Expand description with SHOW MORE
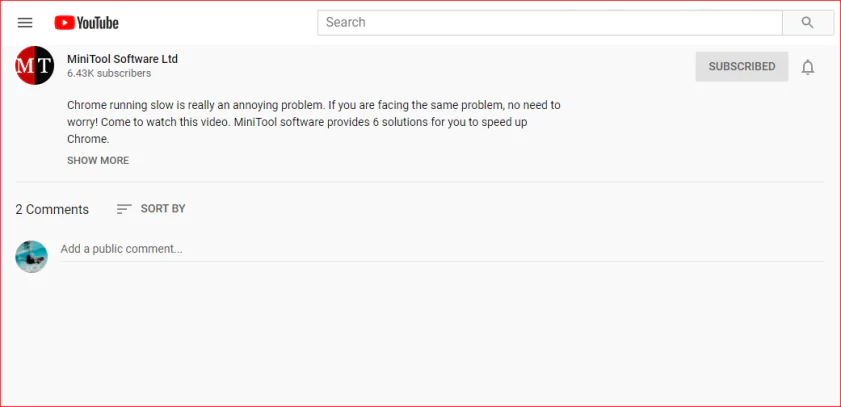 click(x=98, y=160)
